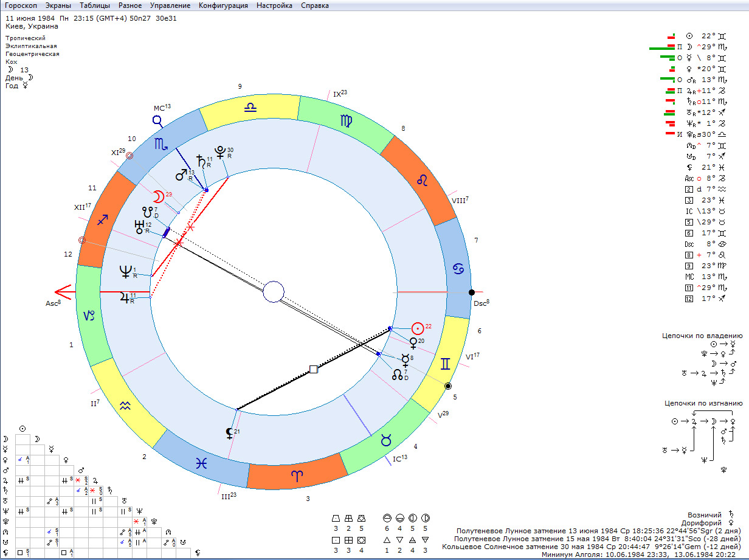749x560 pixels.
Task: Click the empty circle at chart center
Action: coord(274,292)
